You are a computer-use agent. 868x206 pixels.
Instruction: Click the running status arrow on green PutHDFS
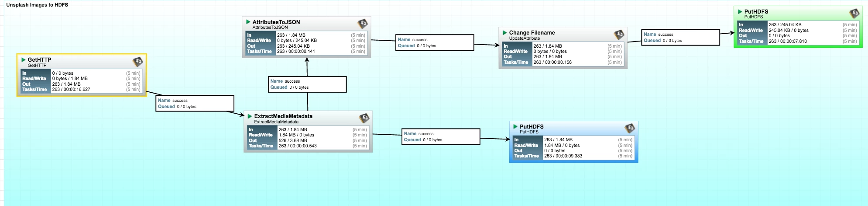point(740,12)
